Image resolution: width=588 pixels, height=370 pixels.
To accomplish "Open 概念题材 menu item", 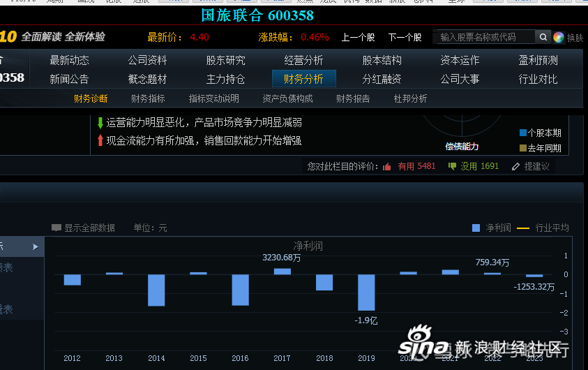I will pyautogui.click(x=147, y=79).
